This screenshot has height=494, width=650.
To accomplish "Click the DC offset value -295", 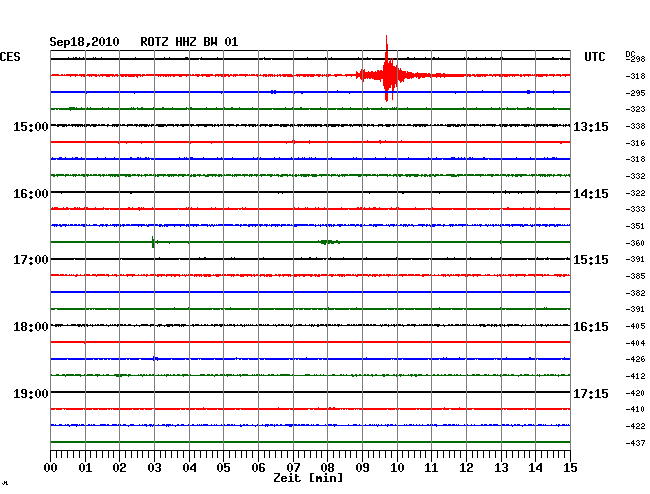I will [635, 93].
